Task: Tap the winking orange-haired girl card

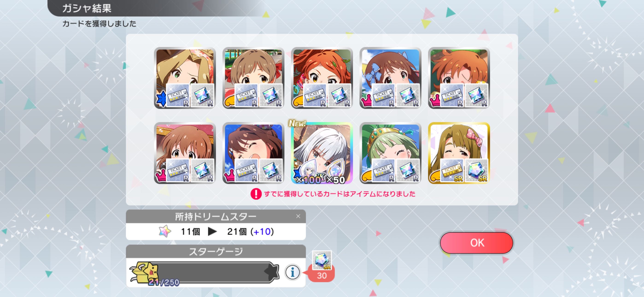Action: (459, 78)
